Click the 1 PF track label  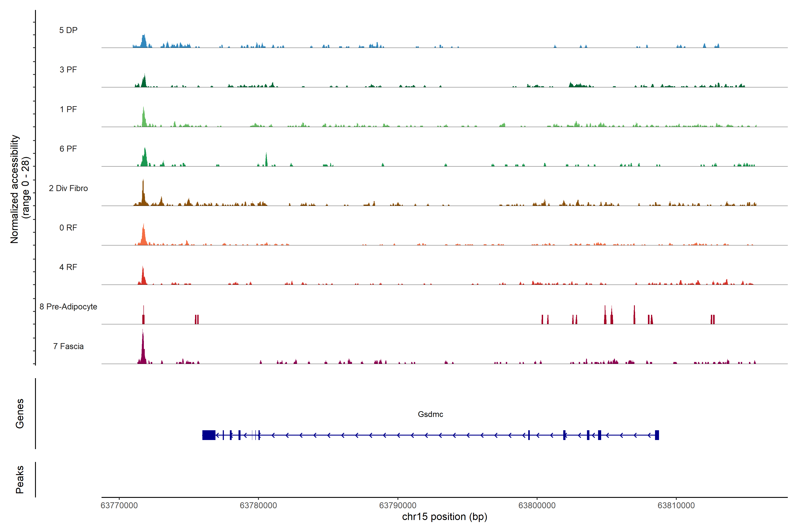tap(68, 109)
